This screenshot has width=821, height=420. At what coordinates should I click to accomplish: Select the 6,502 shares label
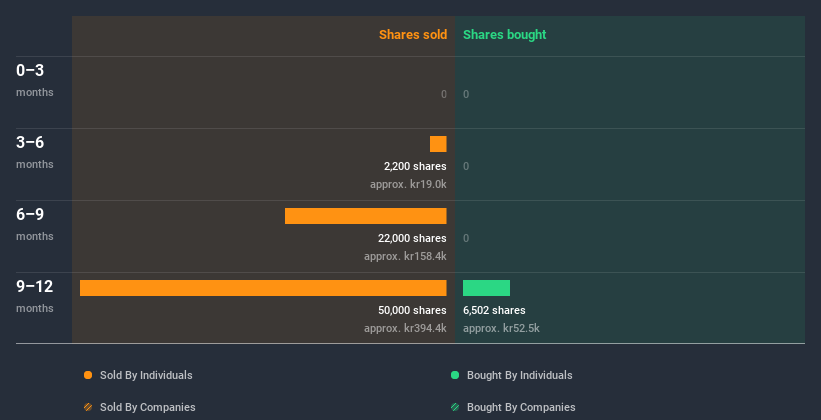click(x=494, y=311)
